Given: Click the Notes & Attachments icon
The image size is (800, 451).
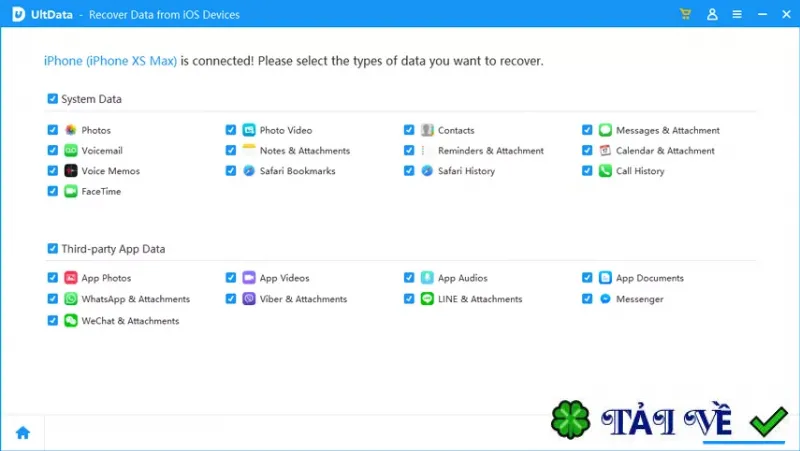Looking at the screenshot, I should click(x=248, y=151).
